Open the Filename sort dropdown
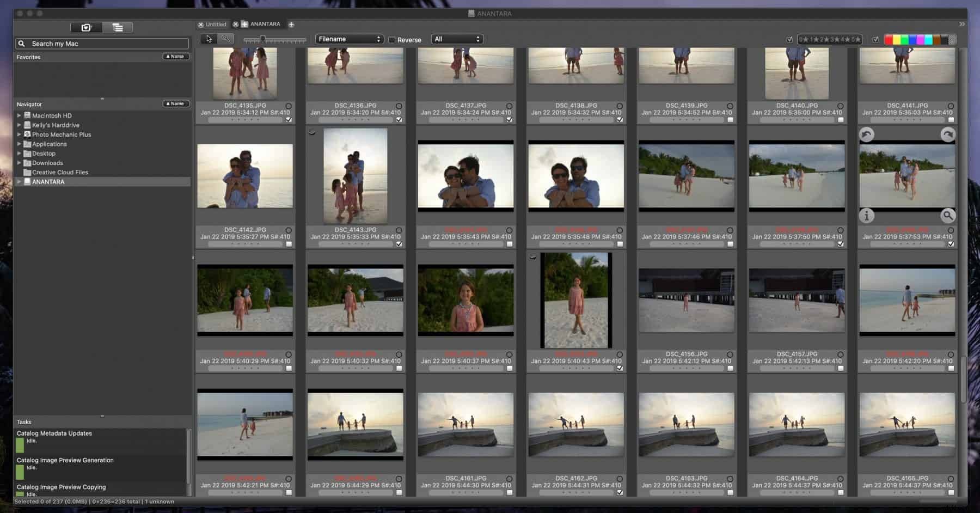Image resolution: width=980 pixels, height=513 pixels. pyautogui.click(x=349, y=39)
